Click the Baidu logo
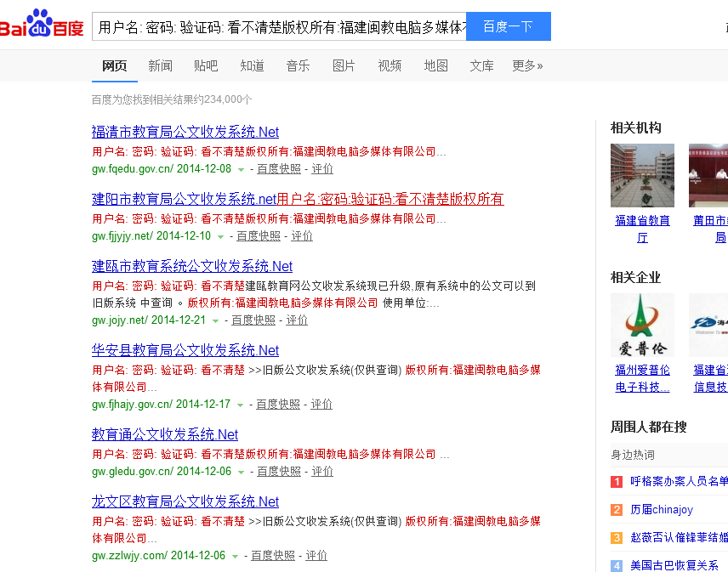Viewport: 728px width, 572px height. [x=42, y=24]
